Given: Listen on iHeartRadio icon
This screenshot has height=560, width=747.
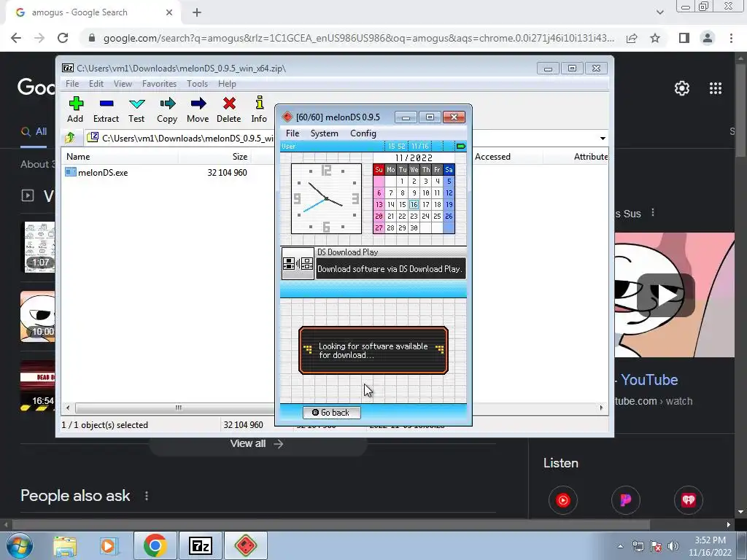Looking at the screenshot, I should [x=689, y=500].
